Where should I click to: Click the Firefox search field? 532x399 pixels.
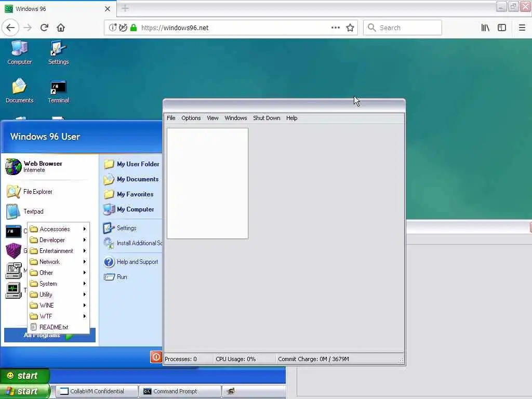[403, 28]
